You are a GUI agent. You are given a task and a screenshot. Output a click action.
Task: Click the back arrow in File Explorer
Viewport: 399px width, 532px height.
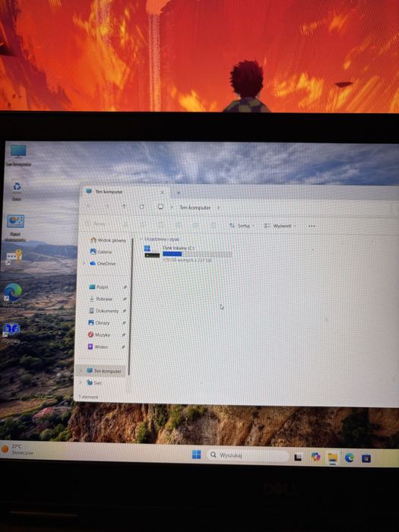click(x=90, y=206)
